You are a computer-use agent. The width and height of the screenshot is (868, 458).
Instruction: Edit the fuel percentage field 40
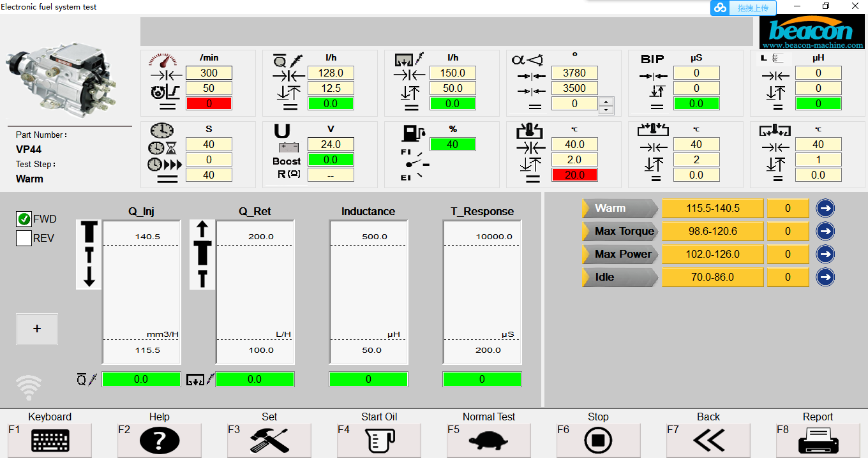pos(453,144)
